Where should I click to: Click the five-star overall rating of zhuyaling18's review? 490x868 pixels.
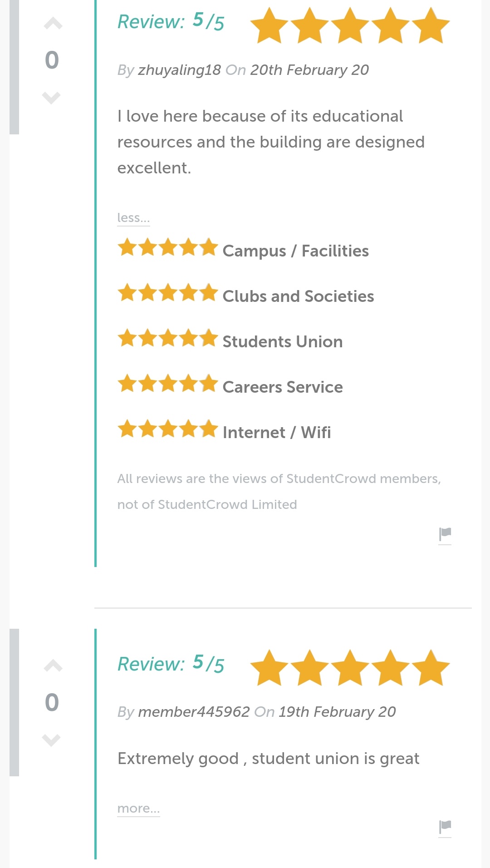tap(350, 26)
